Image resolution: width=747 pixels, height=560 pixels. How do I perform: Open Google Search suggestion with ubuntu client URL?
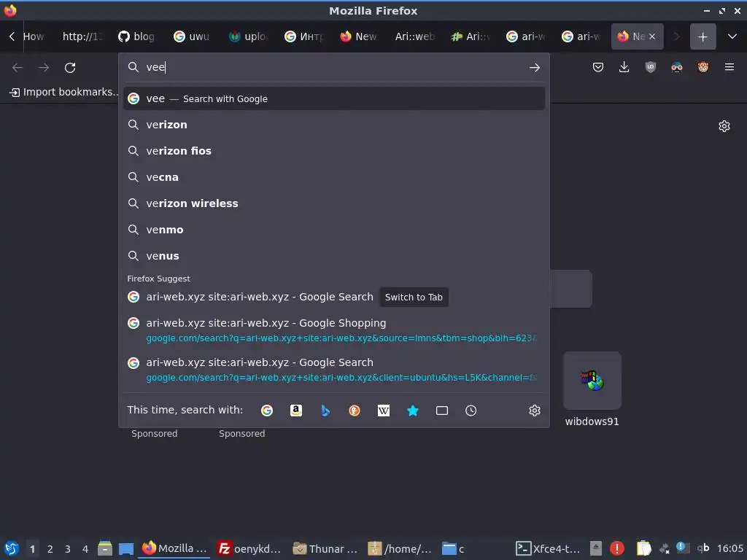pyautogui.click(x=334, y=370)
